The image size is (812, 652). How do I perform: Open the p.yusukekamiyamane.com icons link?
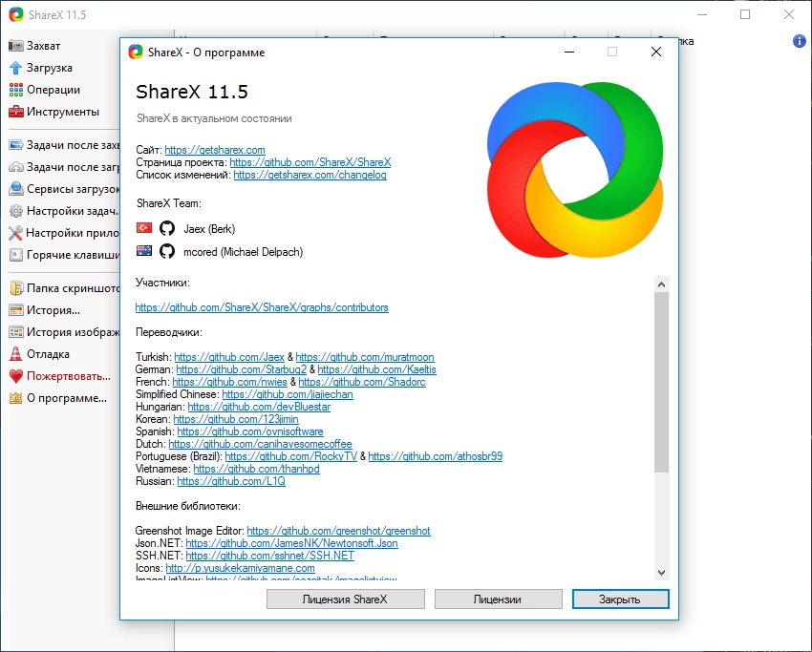(240, 568)
